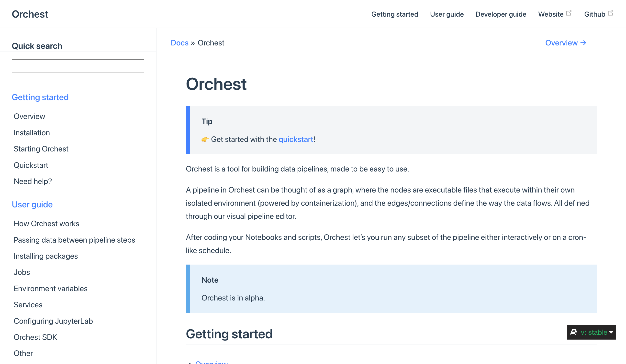Open Getting started in top navigation
Image resolution: width=626 pixels, height=364 pixels.
pos(394,14)
